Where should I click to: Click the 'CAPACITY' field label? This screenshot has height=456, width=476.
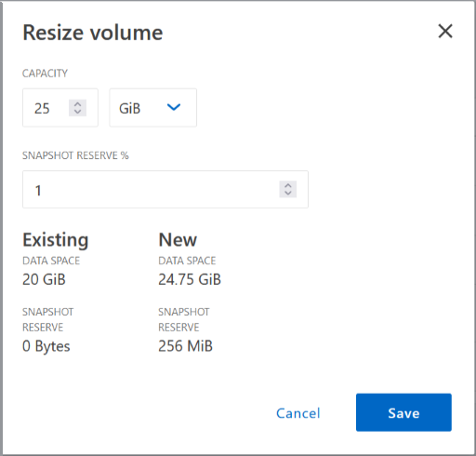45,74
